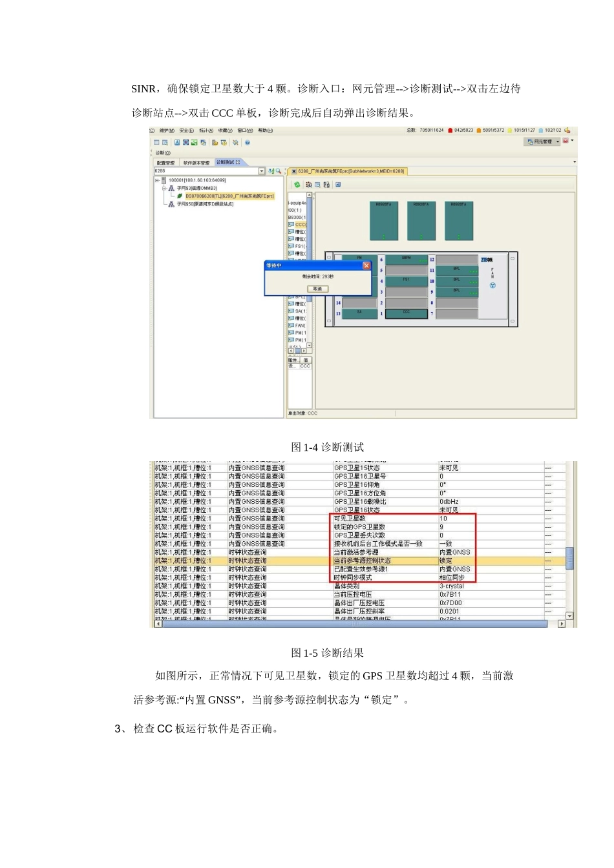Switch to the 软件版本管理 tab
Screen dimensions: 614x868
196,163
